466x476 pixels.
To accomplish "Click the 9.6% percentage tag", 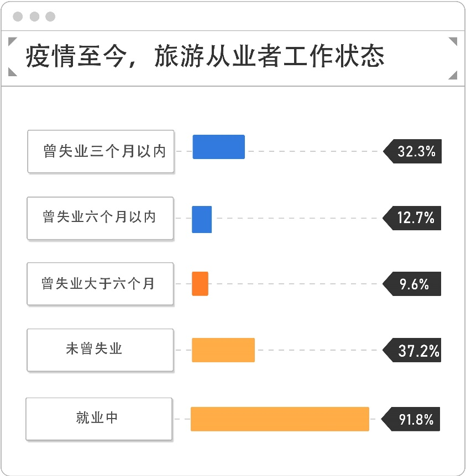I will [413, 284].
